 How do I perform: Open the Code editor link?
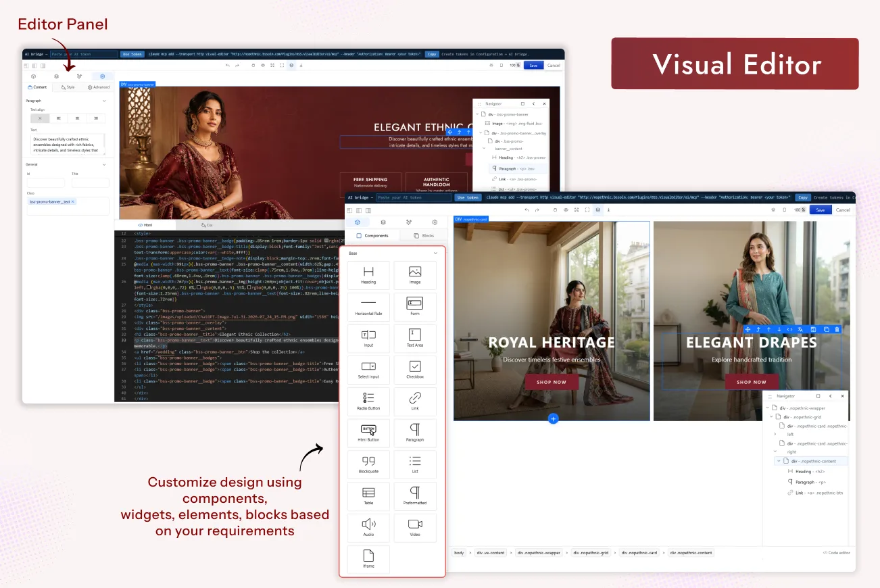(837, 553)
